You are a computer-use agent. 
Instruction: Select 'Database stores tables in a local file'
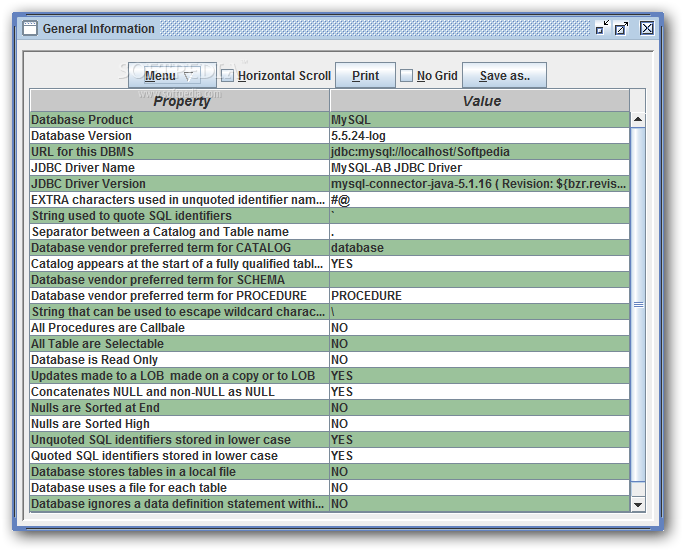pyautogui.click(x=180, y=472)
